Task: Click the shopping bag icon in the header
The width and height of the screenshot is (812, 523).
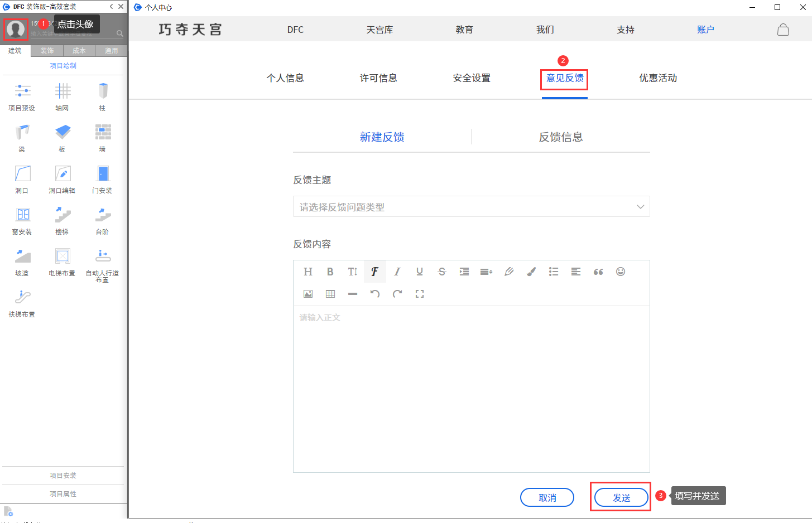Action: [x=783, y=30]
